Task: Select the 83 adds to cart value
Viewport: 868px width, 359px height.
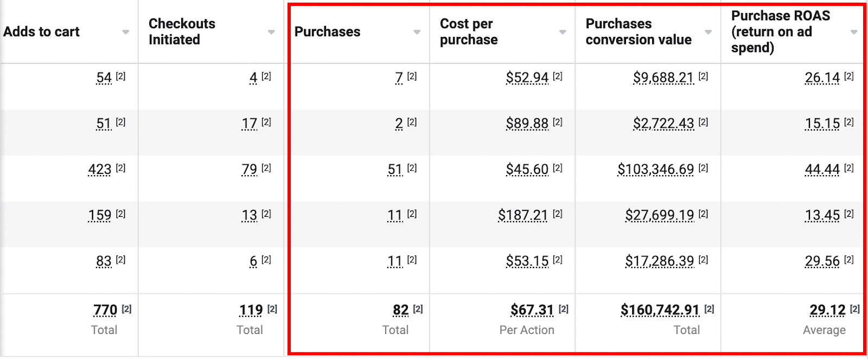Action: [104, 261]
